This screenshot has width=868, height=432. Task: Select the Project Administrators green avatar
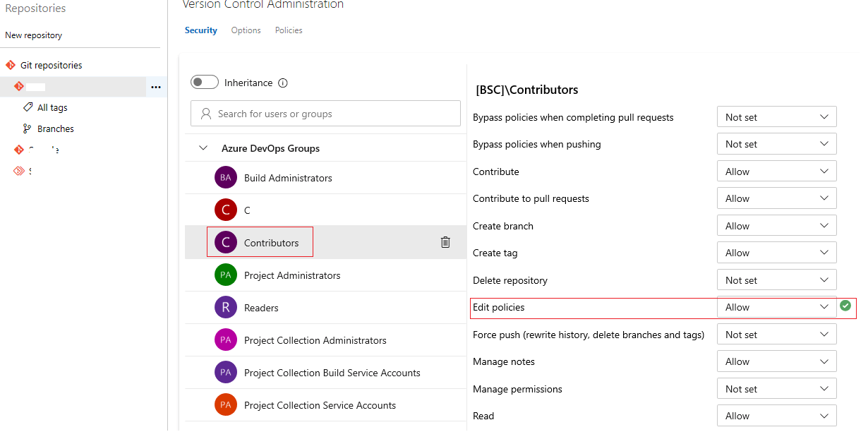(225, 275)
